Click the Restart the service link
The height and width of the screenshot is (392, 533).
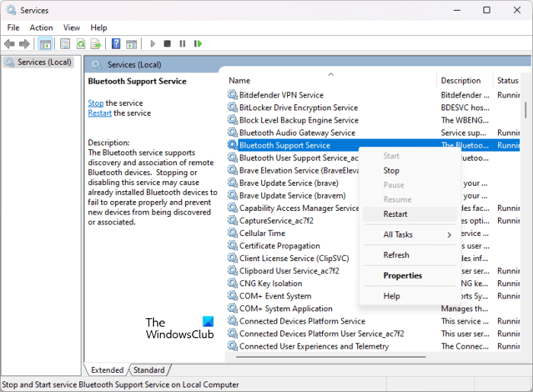(x=100, y=113)
